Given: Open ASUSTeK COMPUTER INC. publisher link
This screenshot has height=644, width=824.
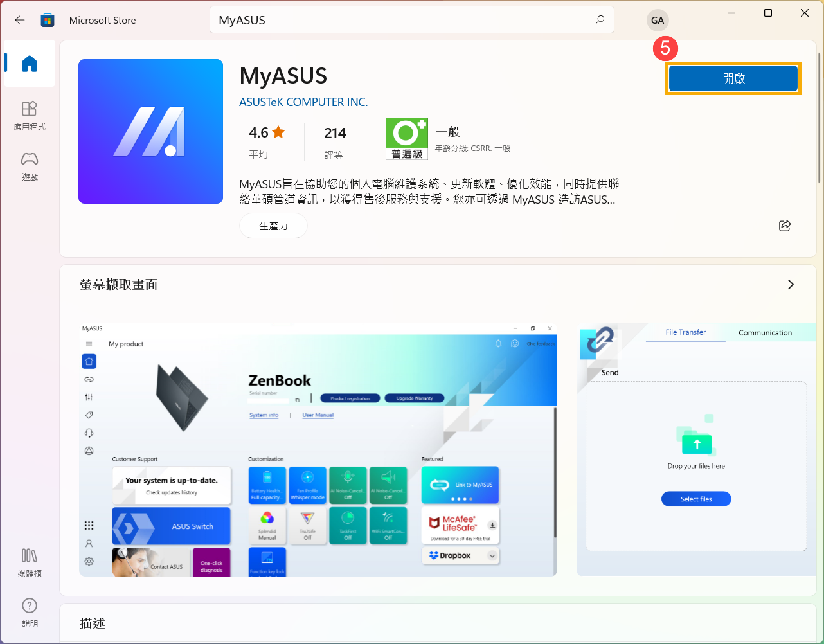Looking at the screenshot, I should click(x=303, y=102).
